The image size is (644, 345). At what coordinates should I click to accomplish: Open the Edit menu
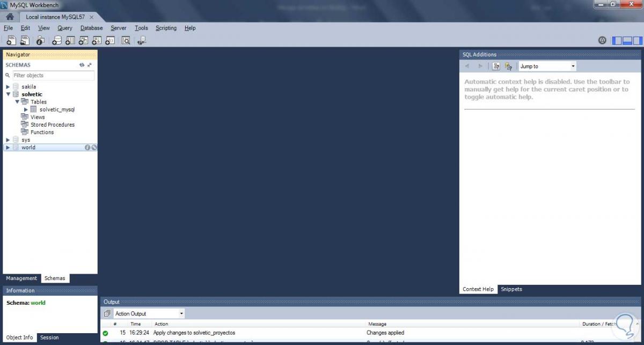25,28
